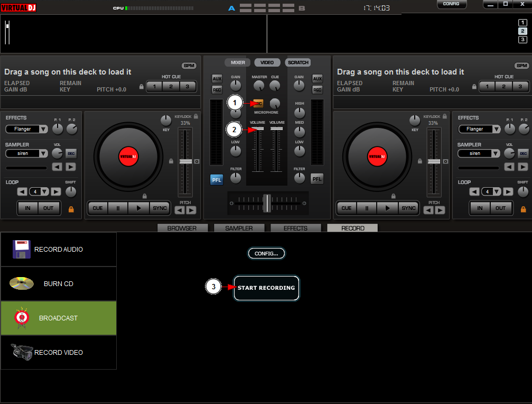Click microphone volume knob
Screen dimensions: 532x404
(275, 103)
